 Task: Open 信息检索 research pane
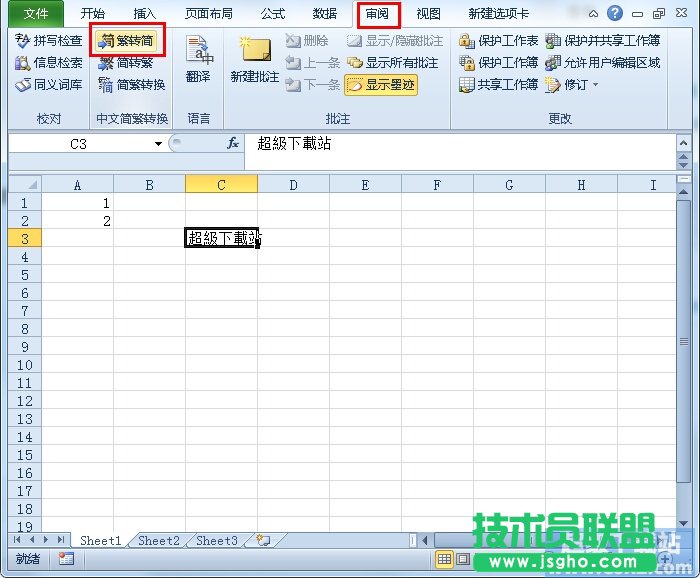(x=49, y=62)
